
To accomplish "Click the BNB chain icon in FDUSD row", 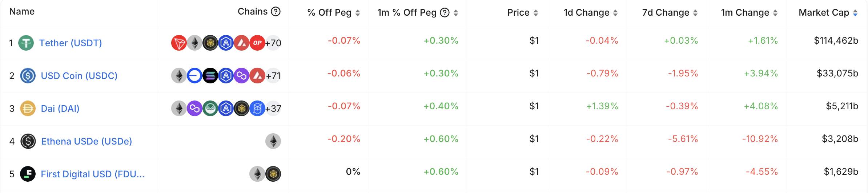I will point(273,174).
